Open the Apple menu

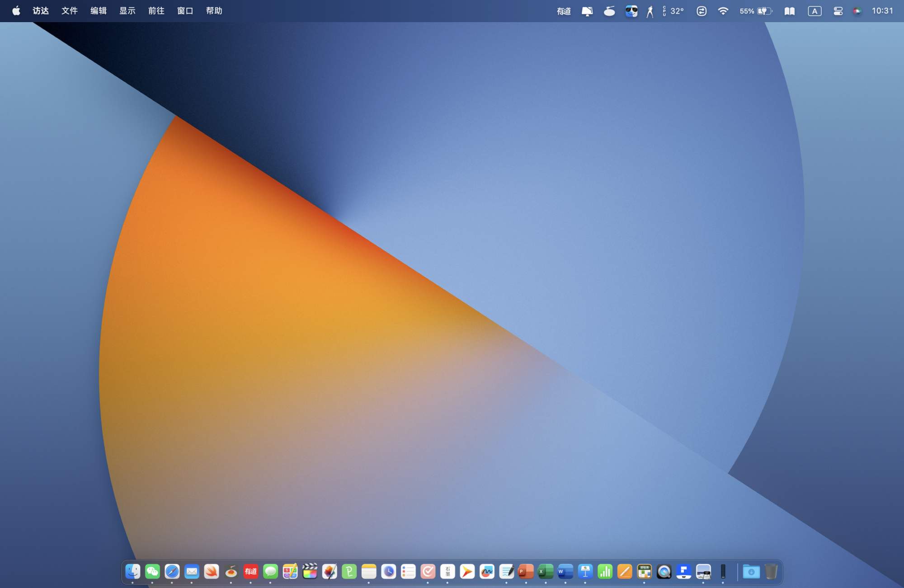point(16,11)
